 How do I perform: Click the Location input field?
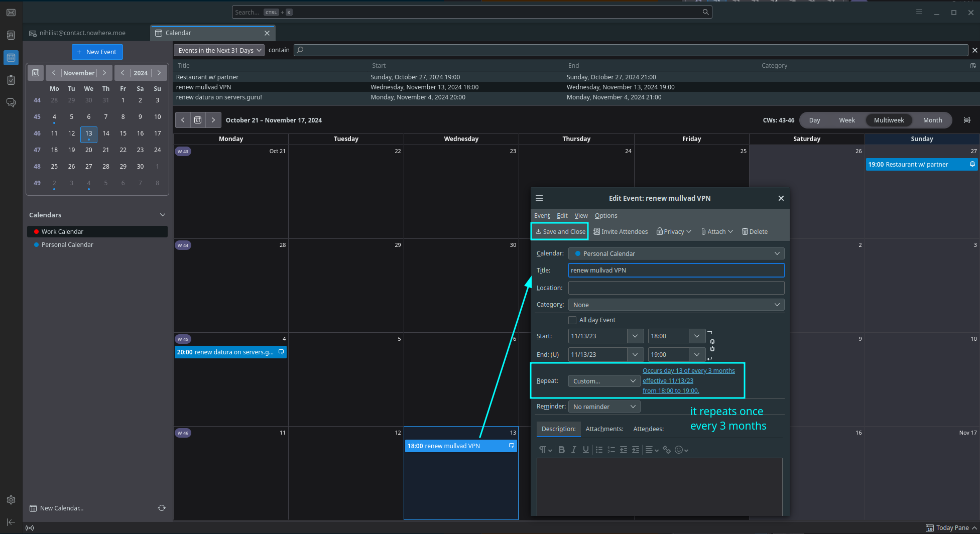tap(676, 288)
